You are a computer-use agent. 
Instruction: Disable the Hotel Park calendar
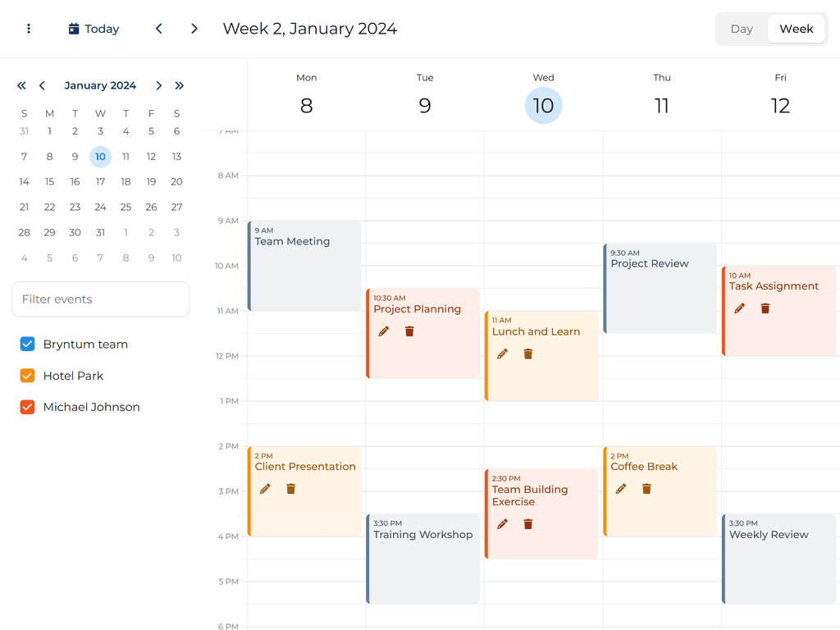pyautogui.click(x=27, y=375)
